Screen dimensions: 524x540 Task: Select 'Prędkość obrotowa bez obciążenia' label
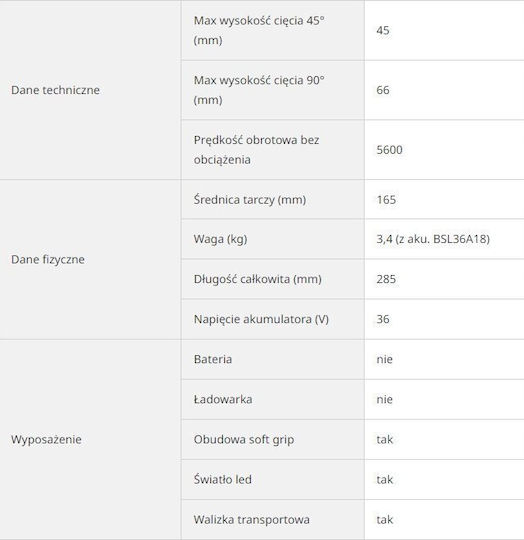pyautogui.click(x=256, y=150)
